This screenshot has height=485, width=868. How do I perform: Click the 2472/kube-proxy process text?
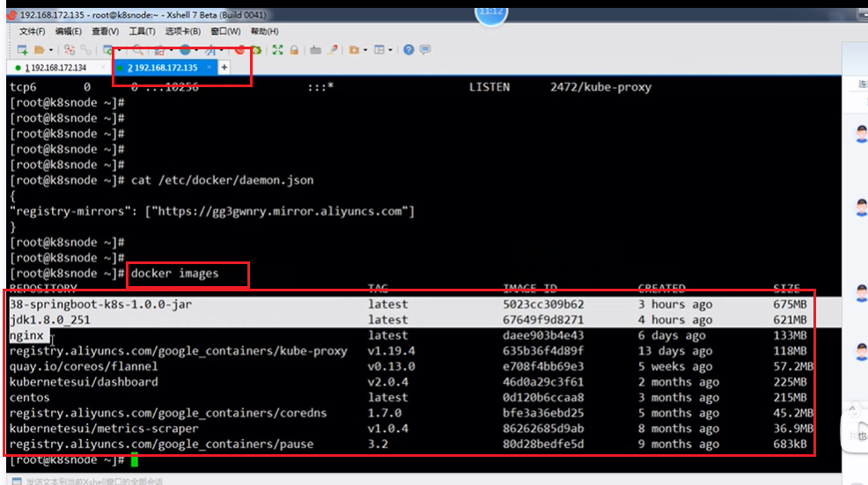click(600, 87)
